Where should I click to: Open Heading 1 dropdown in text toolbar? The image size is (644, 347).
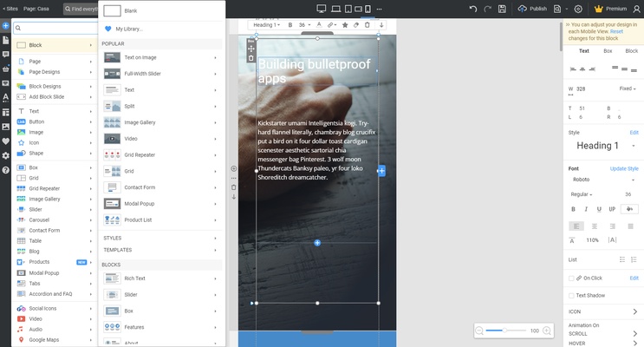click(266, 25)
